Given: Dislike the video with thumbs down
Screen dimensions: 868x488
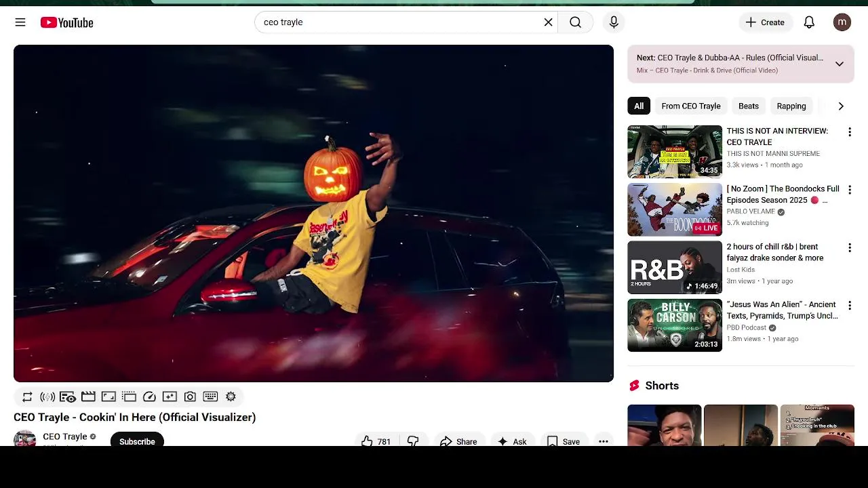Looking at the screenshot, I should pos(413,440).
